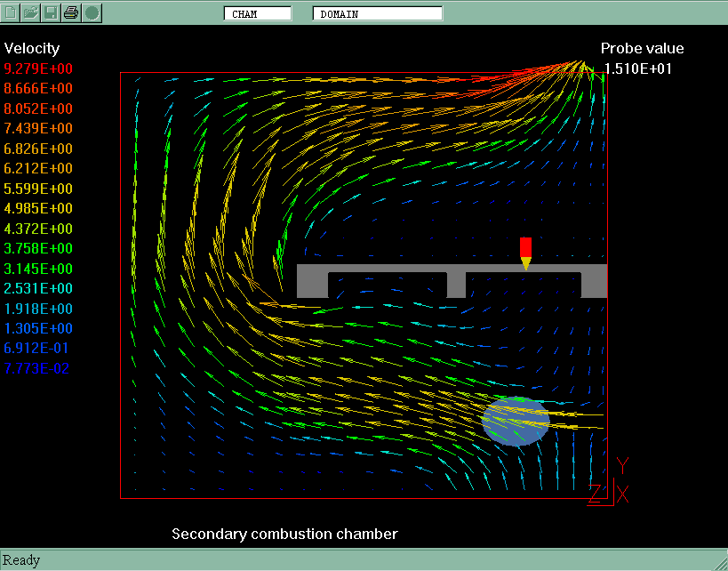Click the X axis indicator
The image size is (728, 571).
point(623,495)
